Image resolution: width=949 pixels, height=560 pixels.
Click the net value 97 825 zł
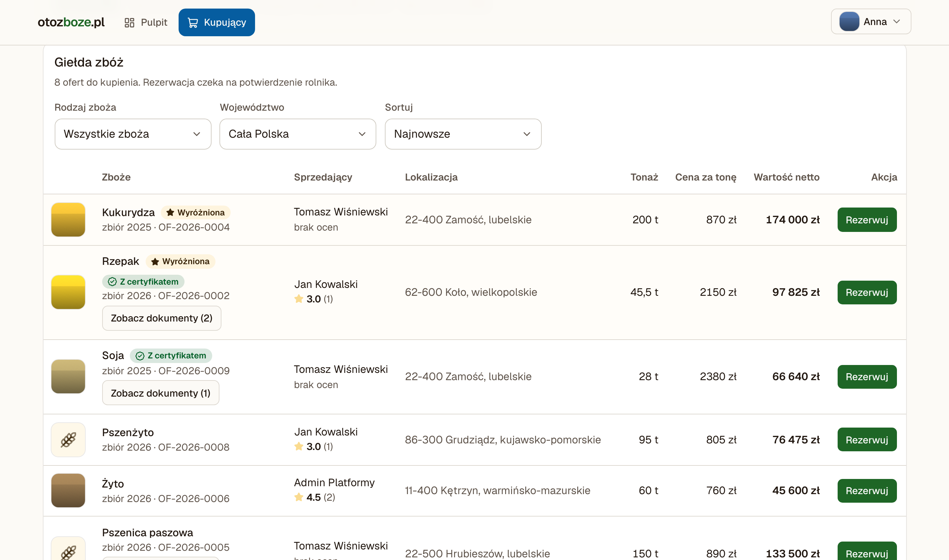tap(796, 293)
